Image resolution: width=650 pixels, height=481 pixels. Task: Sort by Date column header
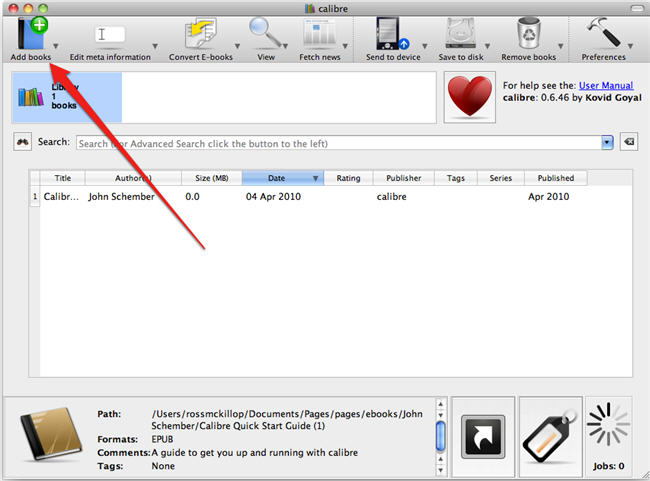(x=283, y=178)
